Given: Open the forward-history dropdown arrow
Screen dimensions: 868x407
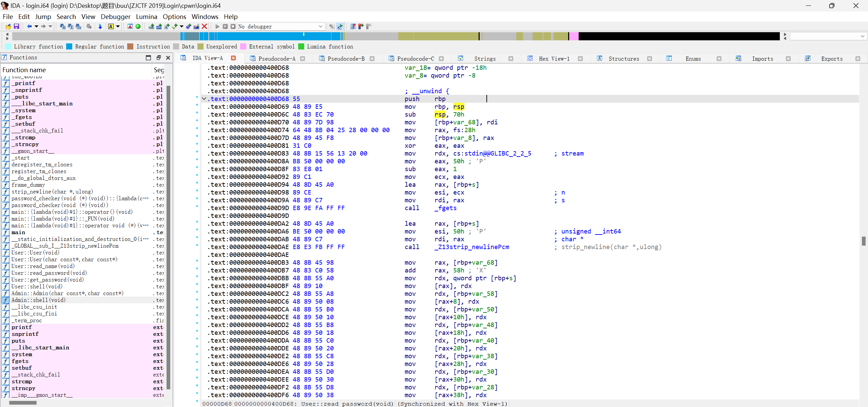Looking at the screenshot, I should [x=51, y=26].
